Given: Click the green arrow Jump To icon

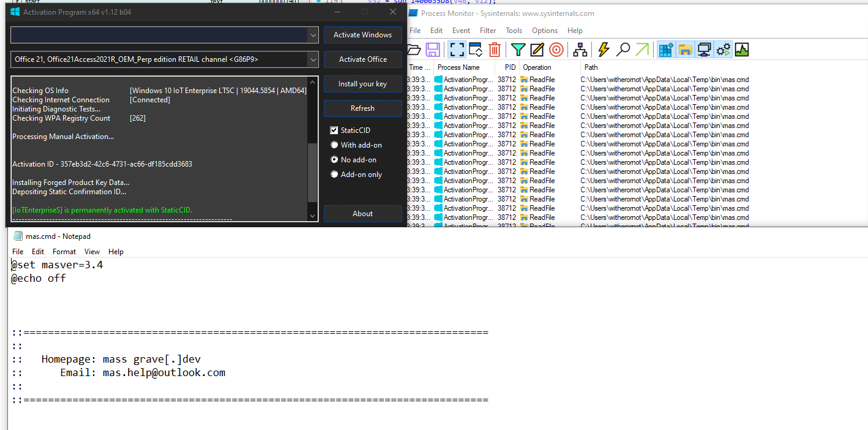Looking at the screenshot, I should point(642,50).
